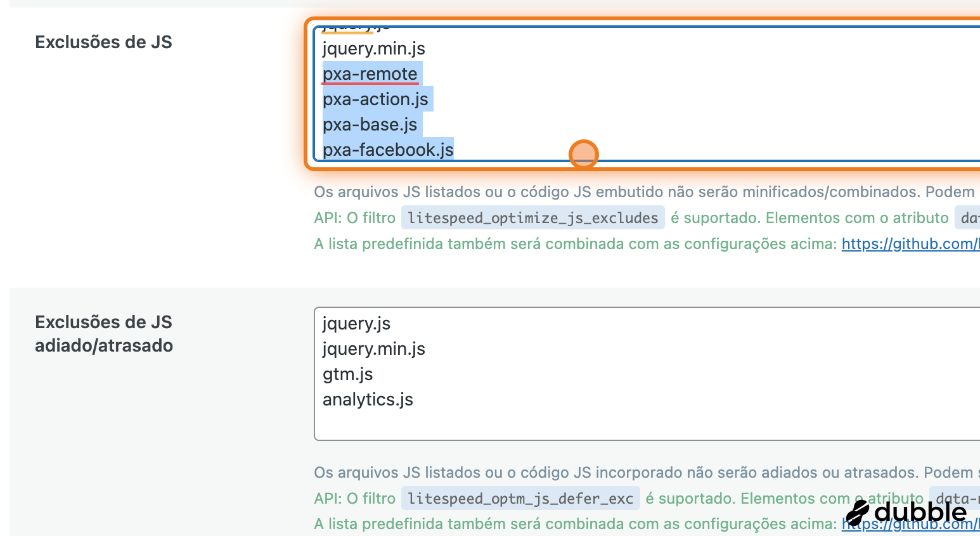The width and height of the screenshot is (980, 536).
Task: Place cursor on the pxa-remote line
Action: (370, 74)
